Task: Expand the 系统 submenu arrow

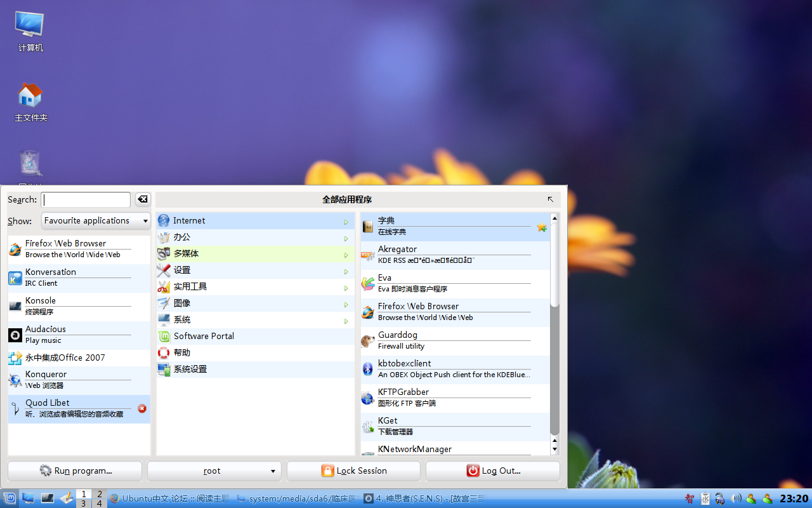Action: [x=346, y=321]
